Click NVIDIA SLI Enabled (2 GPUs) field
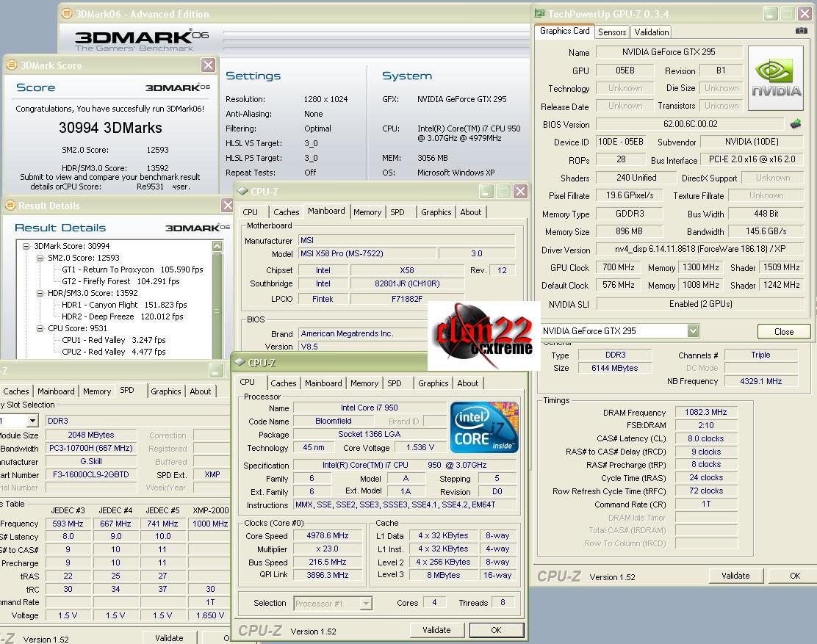Image resolution: width=817 pixels, height=644 pixels. pos(700,303)
